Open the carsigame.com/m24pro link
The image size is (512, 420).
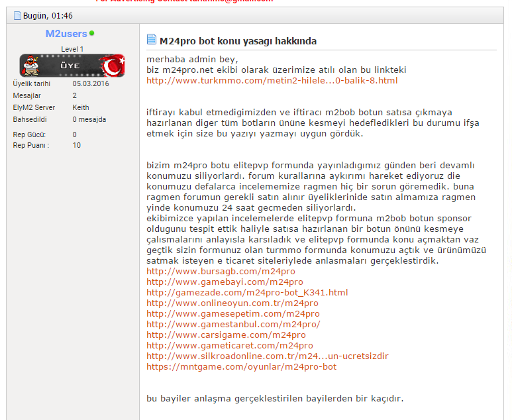pyautogui.click(x=226, y=335)
